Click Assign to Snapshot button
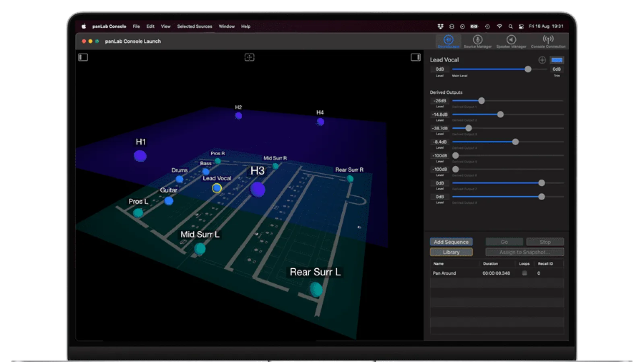 524,252
